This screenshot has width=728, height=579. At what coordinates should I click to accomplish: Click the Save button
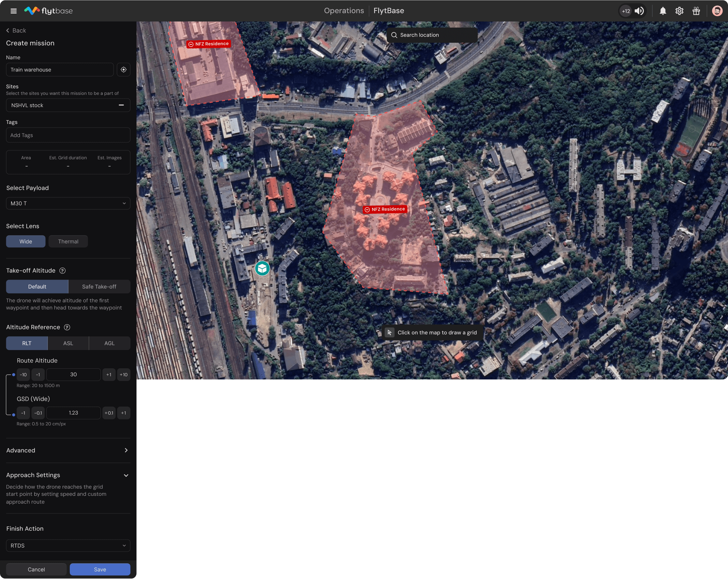coord(99,569)
